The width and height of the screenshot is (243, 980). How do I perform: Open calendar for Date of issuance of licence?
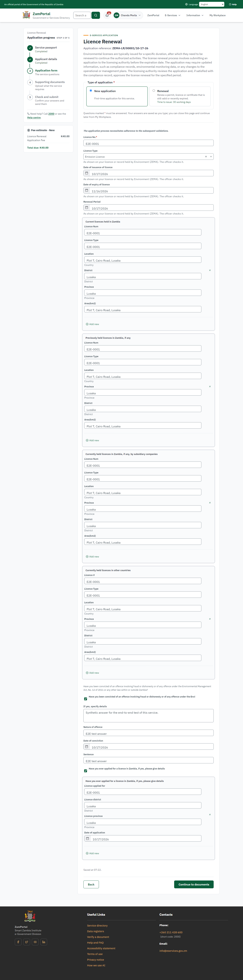click(x=86, y=173)
